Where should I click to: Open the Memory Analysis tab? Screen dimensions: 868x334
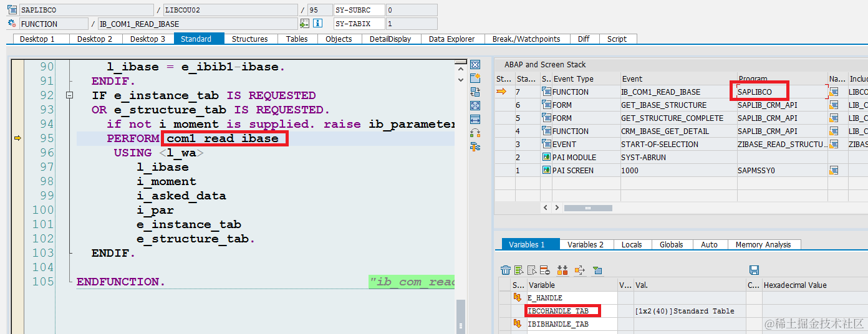coord(763,244)
